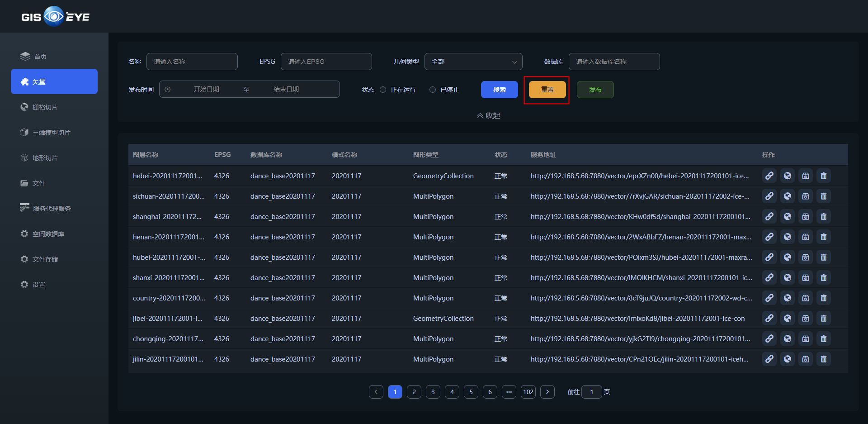Open globe preview for sichuan row

(787, 196)
